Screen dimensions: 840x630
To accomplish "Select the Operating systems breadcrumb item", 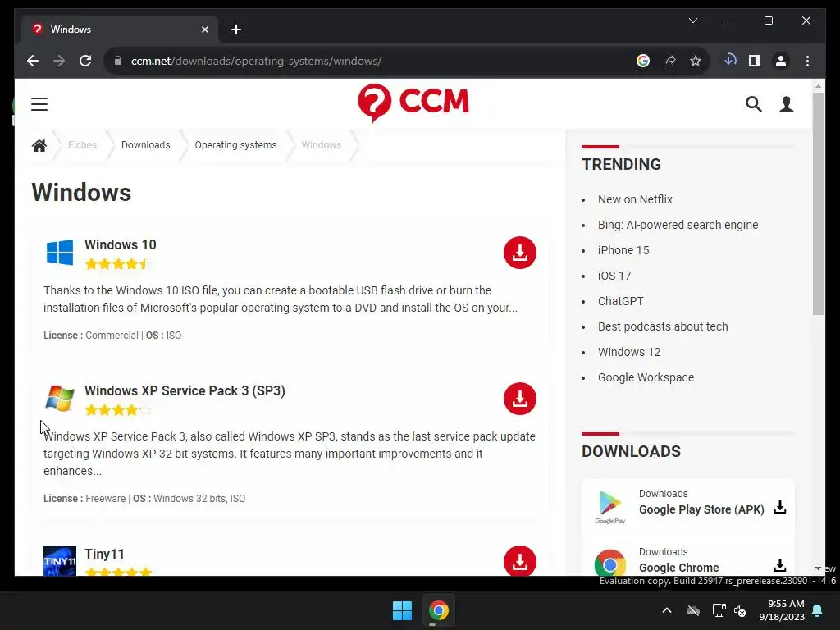I will click(235, 145).
